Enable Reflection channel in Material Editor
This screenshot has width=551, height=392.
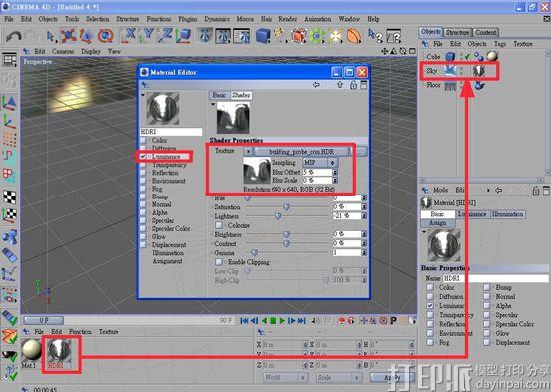(143, 173)
